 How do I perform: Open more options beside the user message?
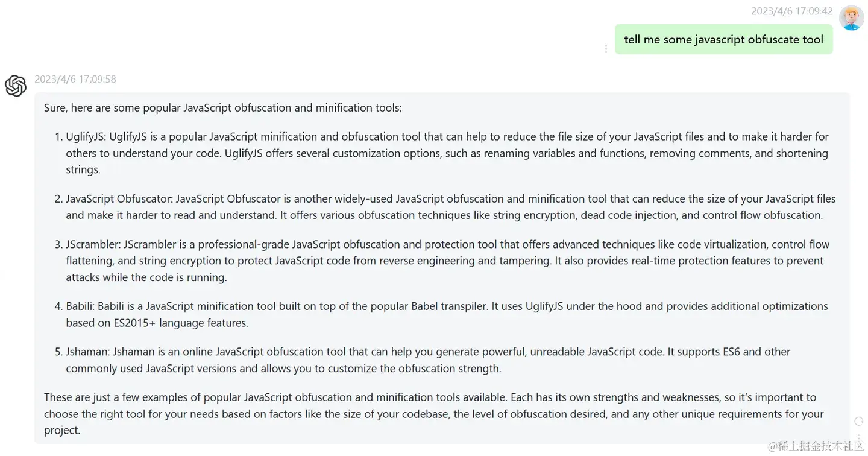(606, 49)
